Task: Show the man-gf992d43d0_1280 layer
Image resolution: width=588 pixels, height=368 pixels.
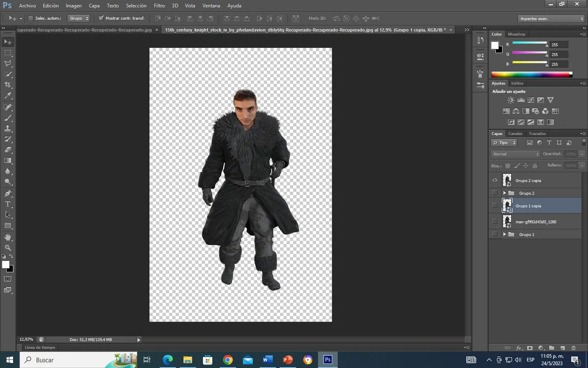Action: pyautogui.click(x=495, y=221)
